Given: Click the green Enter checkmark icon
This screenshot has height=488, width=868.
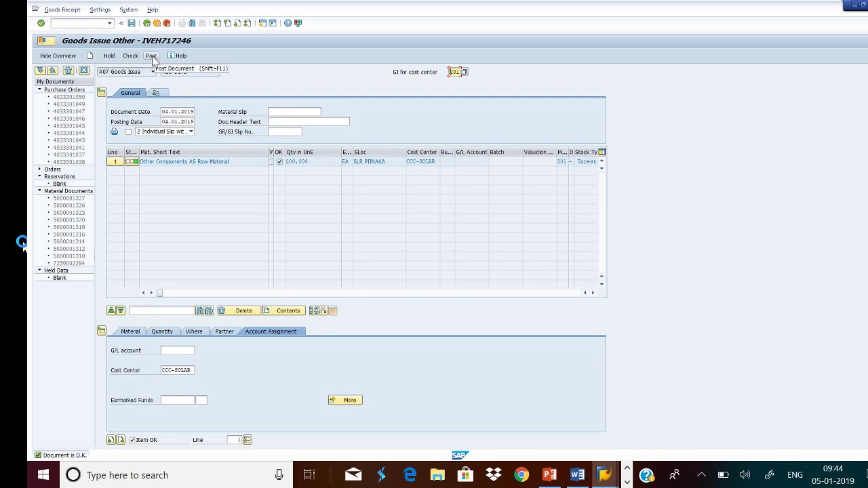Looking at the screenshot, I should click(41, 23).
